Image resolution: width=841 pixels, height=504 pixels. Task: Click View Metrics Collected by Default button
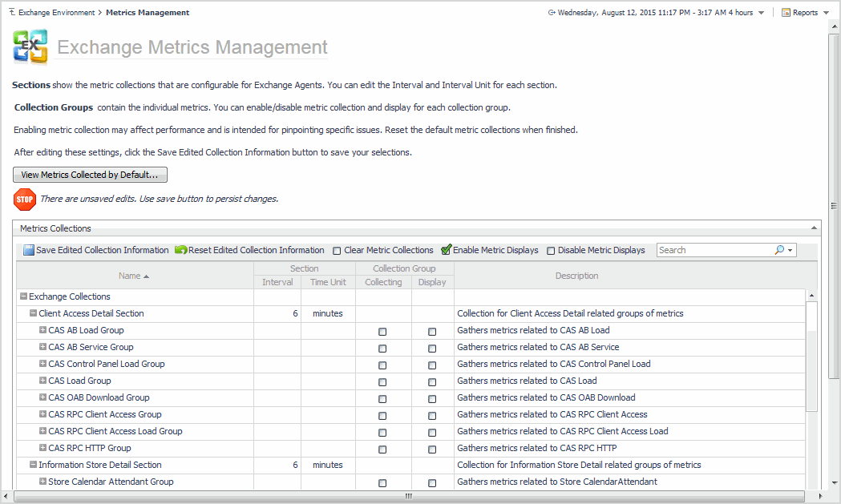click(90, 175)
